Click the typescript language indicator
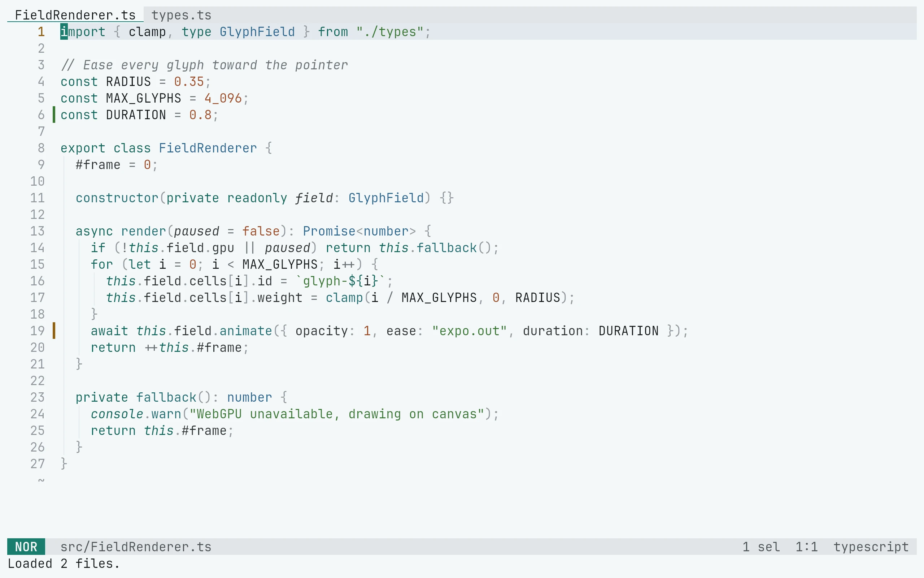Image resolution: width=924 pixels, height=578 pixels. pyautogui.click(x=871, y=547)
